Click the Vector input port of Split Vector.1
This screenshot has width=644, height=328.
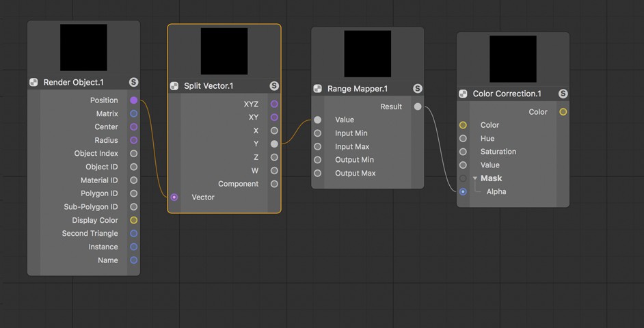[174, 197]
